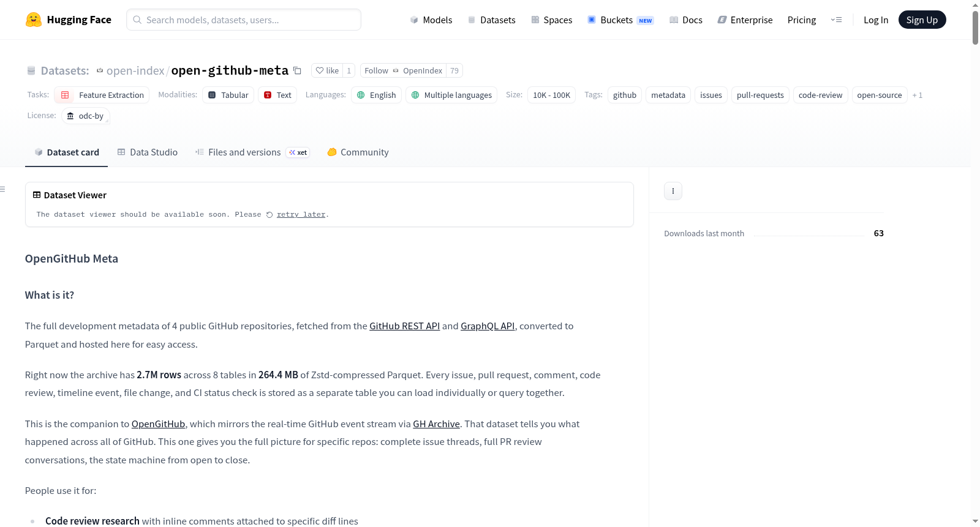This screenshot has width=980, height=527.
Task: Open the GH Archive link
Action: tap(436, 424)
